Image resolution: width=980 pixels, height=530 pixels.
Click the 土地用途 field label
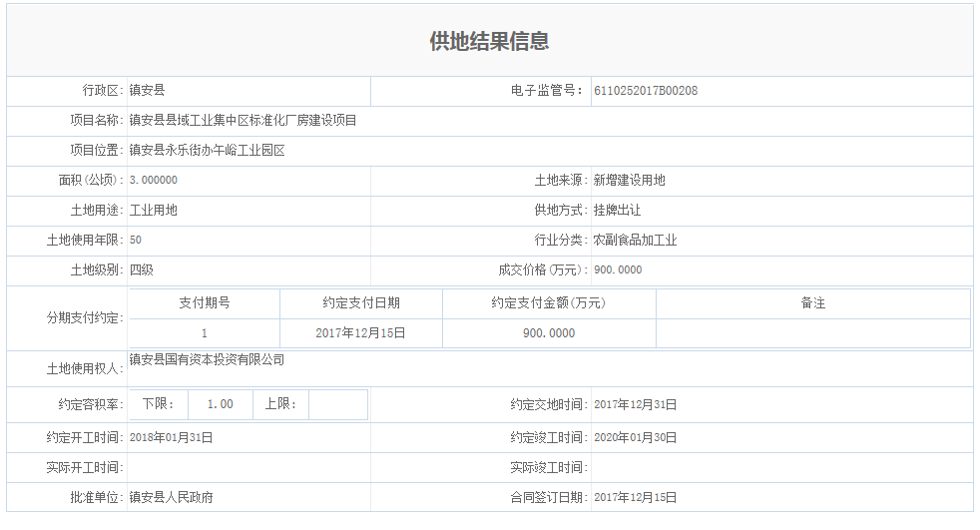click(97, 210)
